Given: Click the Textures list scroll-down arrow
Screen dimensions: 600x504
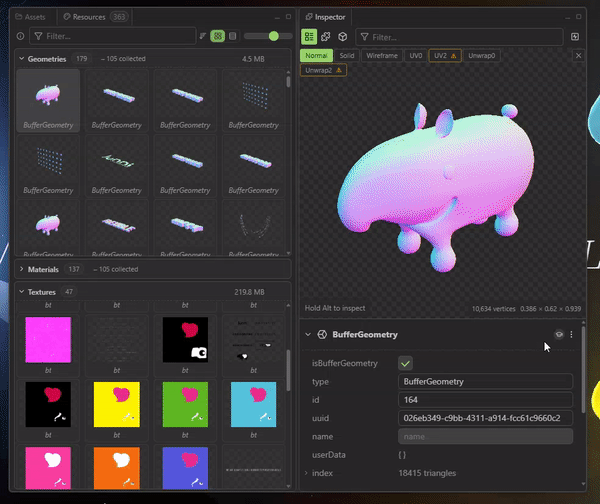Looking at the screenshot, I should [x=288, y=486].
